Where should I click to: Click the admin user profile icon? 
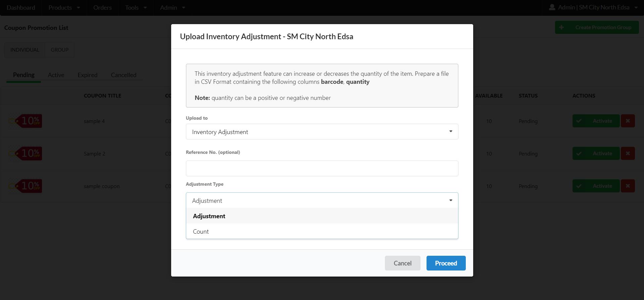click(552, 7)
